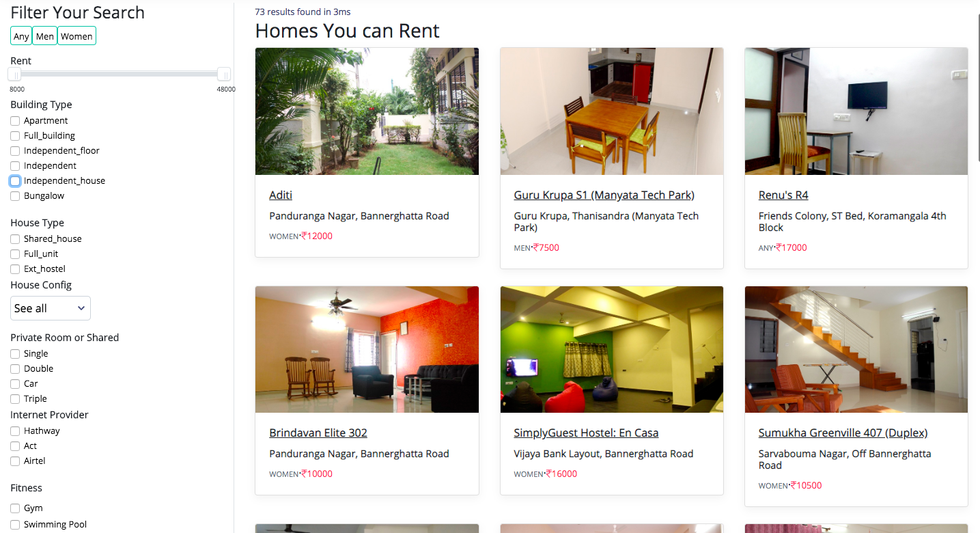Image resolution: width=980 pixels, height=533 pixels.
Task: Toggle the Shared_house checkbox
Action: [x=15, y=239]
